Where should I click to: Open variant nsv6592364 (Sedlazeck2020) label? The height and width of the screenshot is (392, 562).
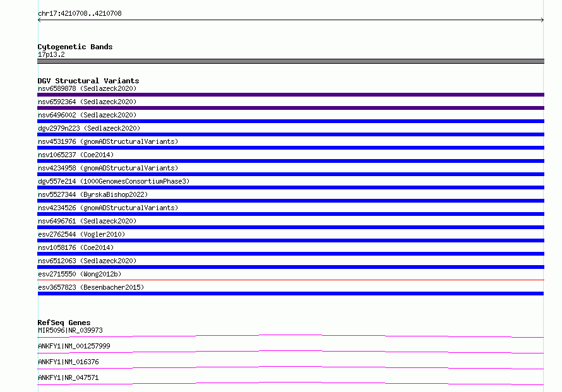tap(87, 102)
